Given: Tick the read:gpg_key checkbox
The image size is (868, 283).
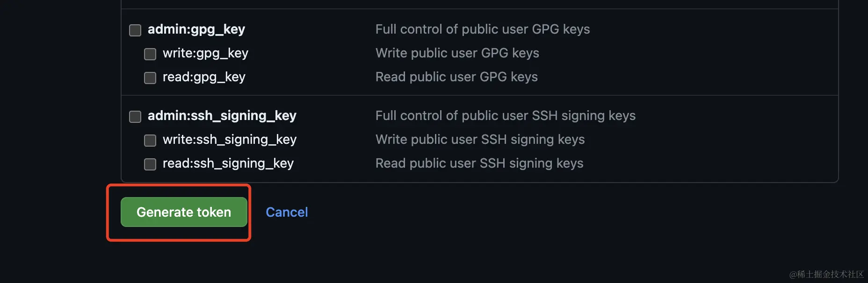Looking at the screenshot, I should (150, 78).
